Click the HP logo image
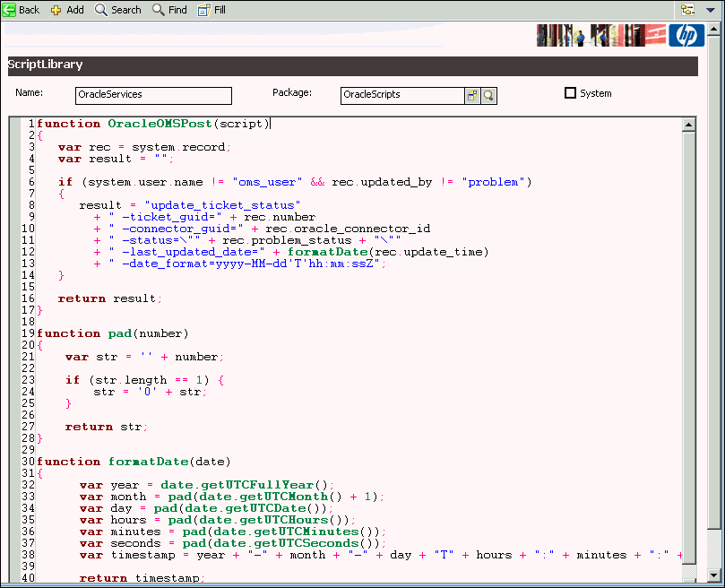This screenshot has height=588, width=725. tap(685, 35)
